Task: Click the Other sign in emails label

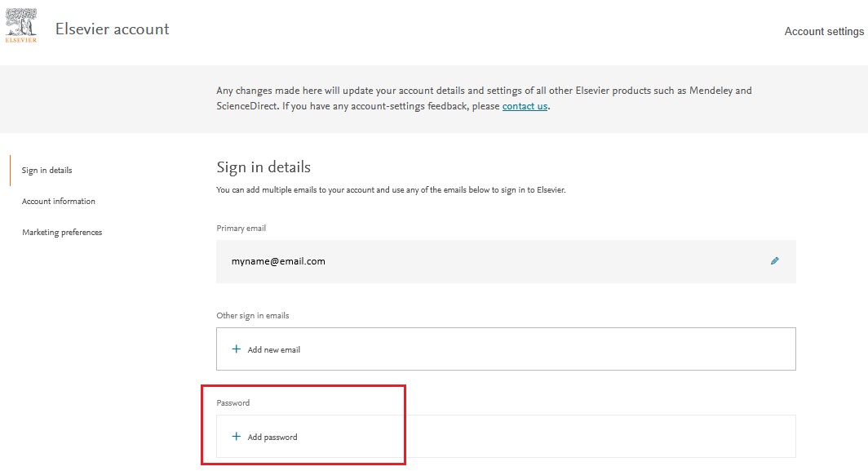Action: click(252, 315)
